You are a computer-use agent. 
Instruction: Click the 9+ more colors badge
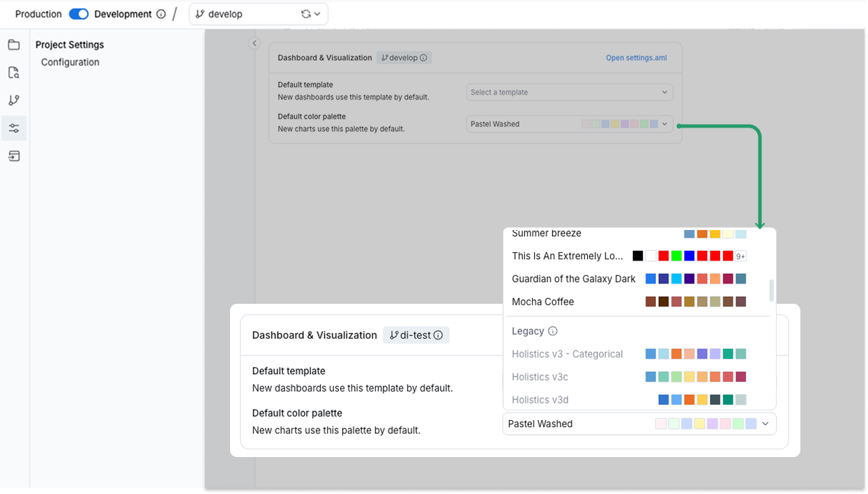click(741, 256)
